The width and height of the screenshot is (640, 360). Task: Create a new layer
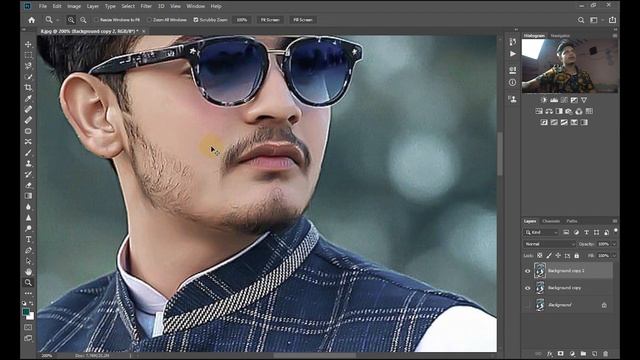(x=594, y=353)
